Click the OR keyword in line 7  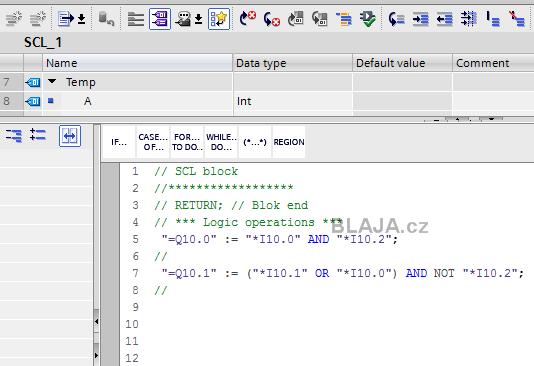point(322,273)
